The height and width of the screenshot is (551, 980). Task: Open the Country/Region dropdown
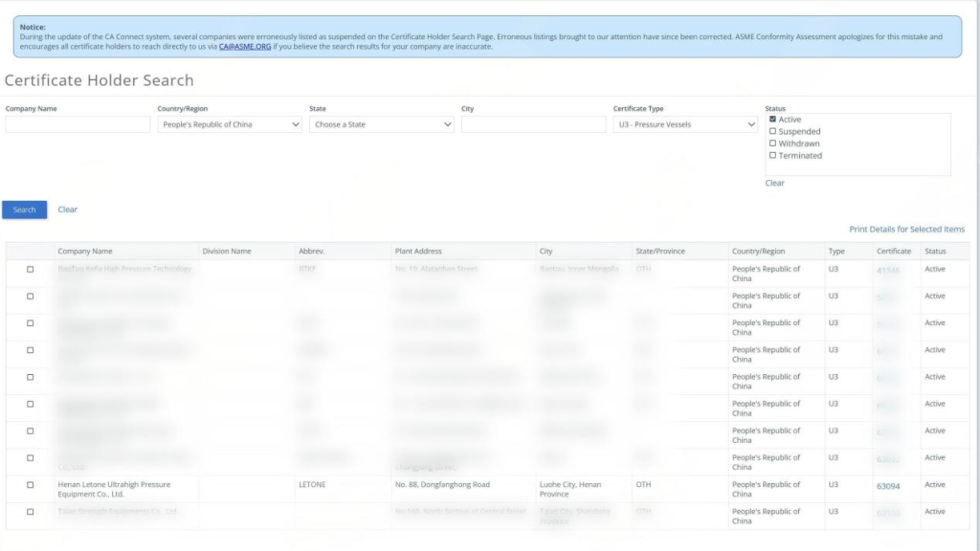(x=230, y=124)
